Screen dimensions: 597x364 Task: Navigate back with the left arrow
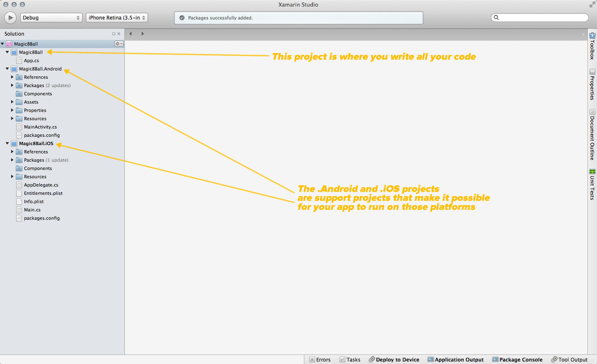tap(131, 34)
